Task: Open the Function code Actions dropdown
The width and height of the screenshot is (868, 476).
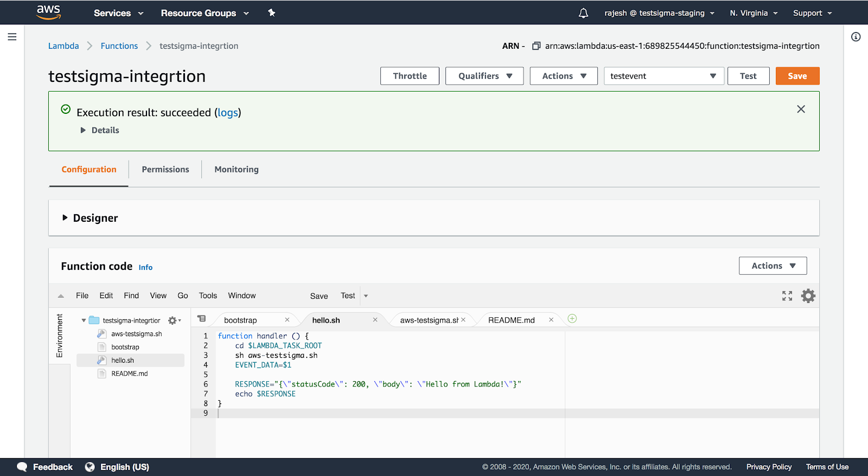Action: coord(773,266)
